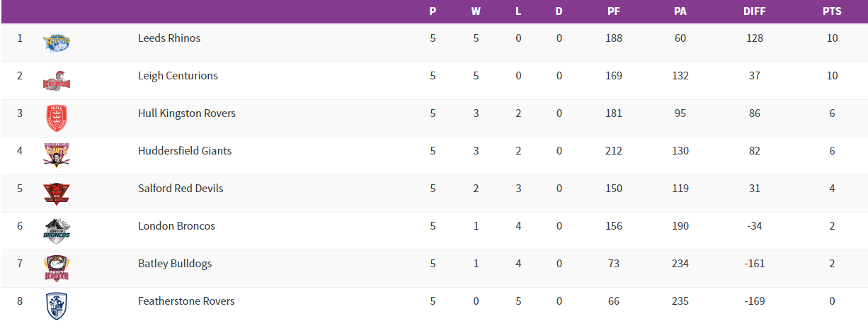The image size is (868, 336).
Task: Click the PTS column header
Action: coord(832,11)
